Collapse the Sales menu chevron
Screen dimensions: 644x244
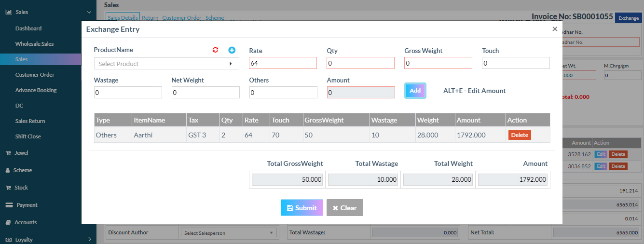[x=89, y=12]
